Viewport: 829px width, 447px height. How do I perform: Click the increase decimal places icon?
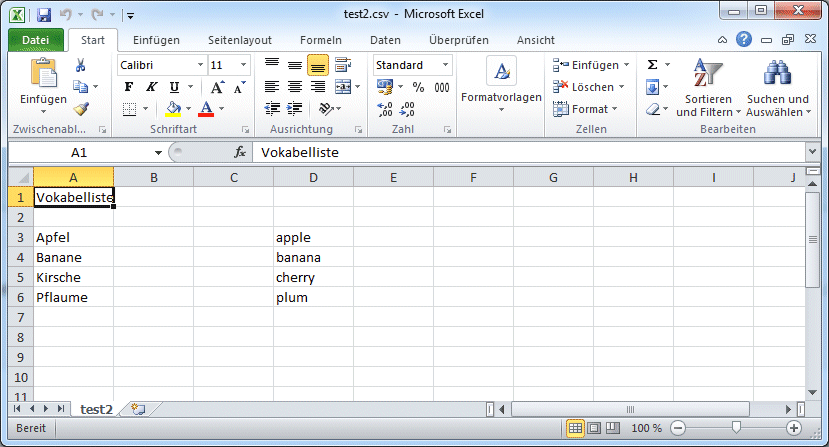coord(385,110)
